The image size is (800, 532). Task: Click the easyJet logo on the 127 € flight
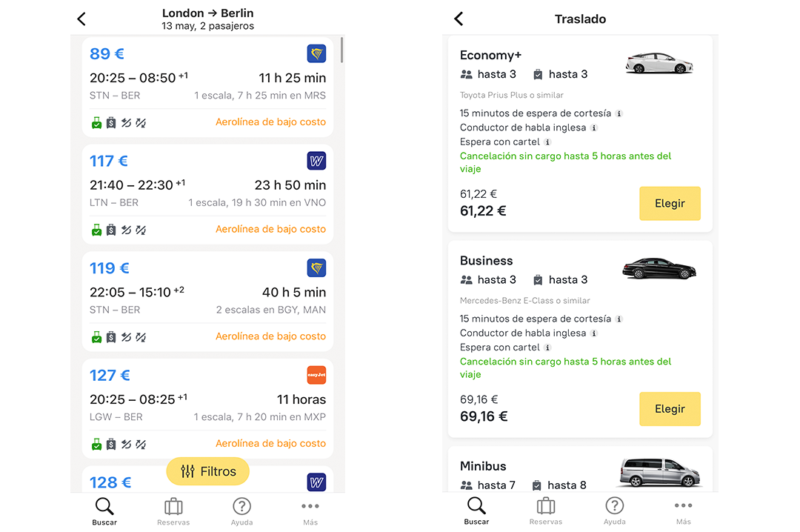[x=316, y=375]
